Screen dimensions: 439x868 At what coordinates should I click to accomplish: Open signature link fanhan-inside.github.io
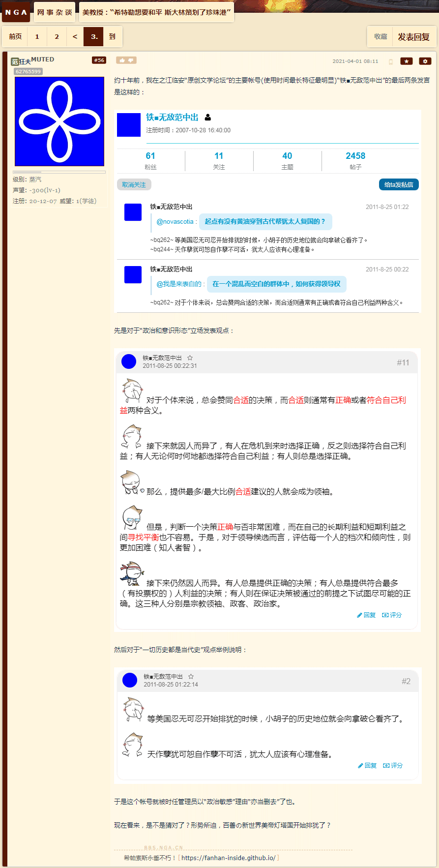229,858
